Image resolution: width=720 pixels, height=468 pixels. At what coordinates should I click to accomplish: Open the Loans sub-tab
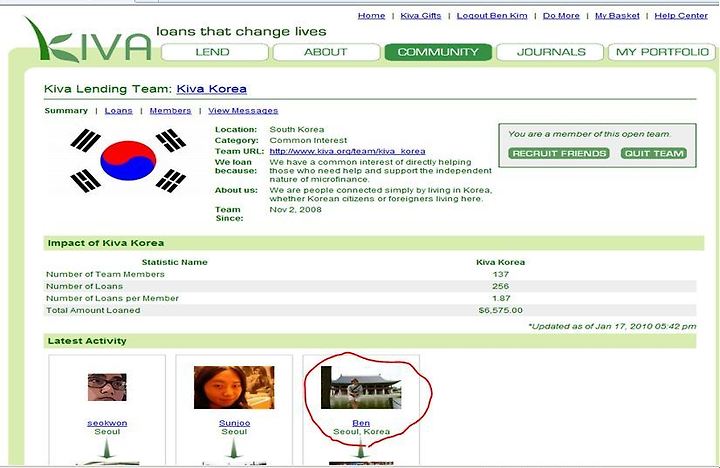point(118,111)
